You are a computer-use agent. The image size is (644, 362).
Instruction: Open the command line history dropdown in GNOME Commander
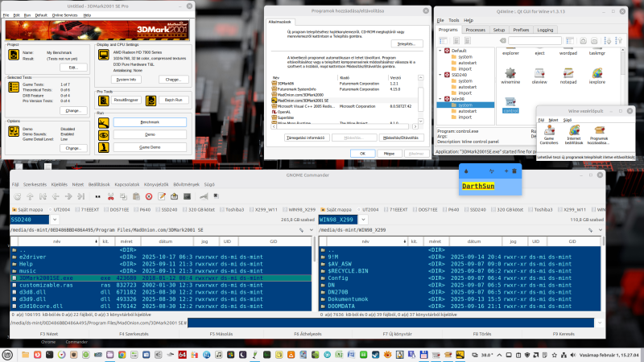(x=600, y=323)
